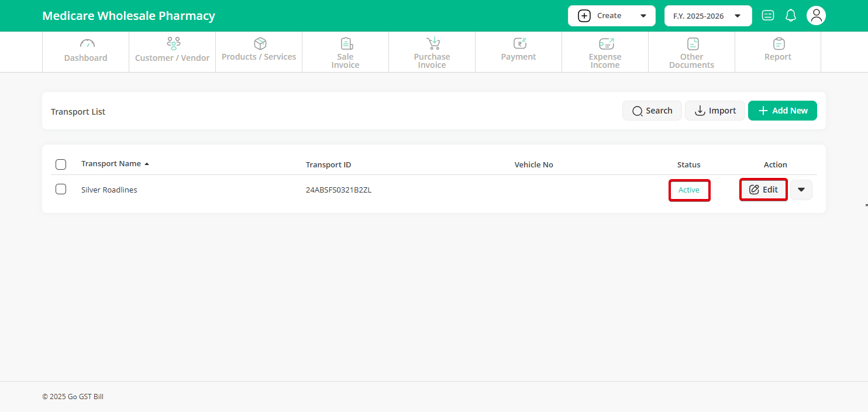Image resolution: width=868 pixels, height=412 pixels.
Task: Click the Silver Roadlines name cell
Action: (109, 190)
